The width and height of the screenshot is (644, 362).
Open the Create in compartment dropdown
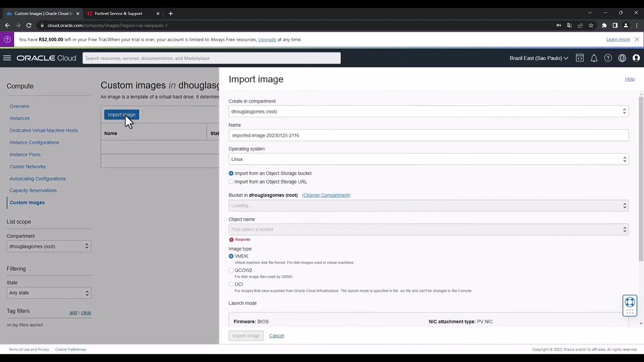(429, 112)
